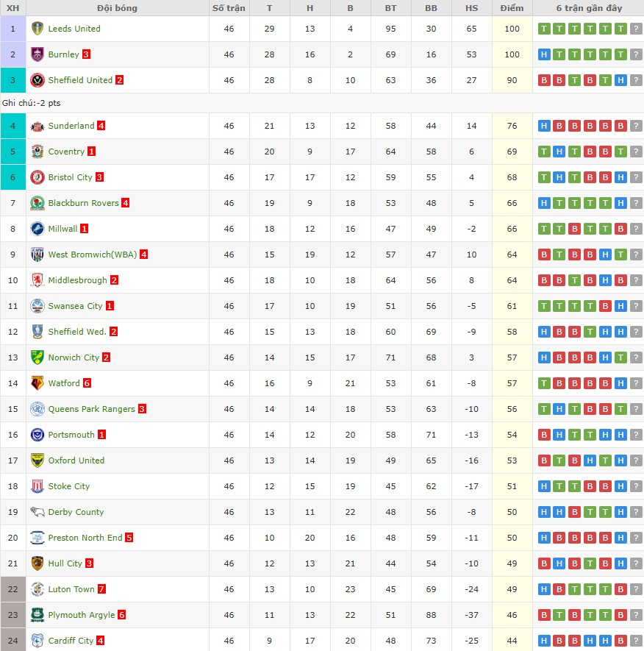Open the Plymouth Argyle team link
The image size is (644, 651).
click(82, 615)
